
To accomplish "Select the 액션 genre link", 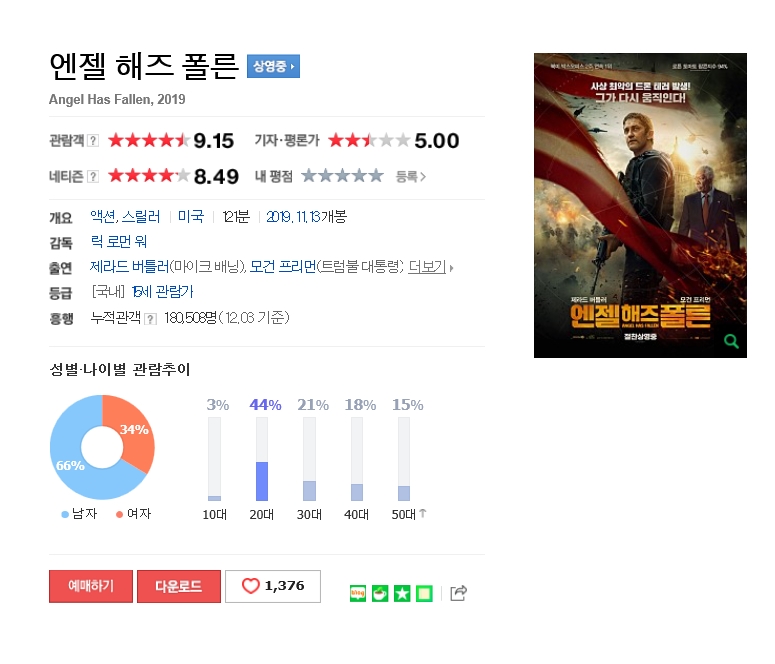I will [103, 217].
